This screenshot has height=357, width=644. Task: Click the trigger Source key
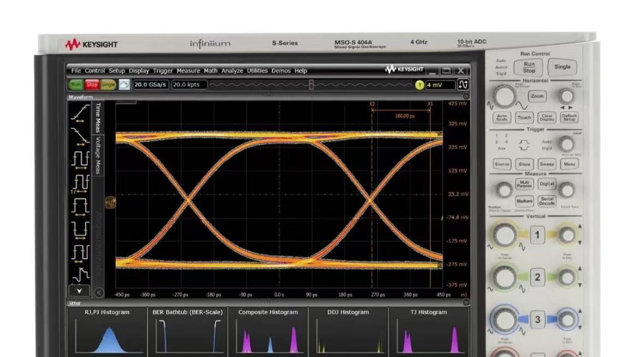(x=502, y=164)
